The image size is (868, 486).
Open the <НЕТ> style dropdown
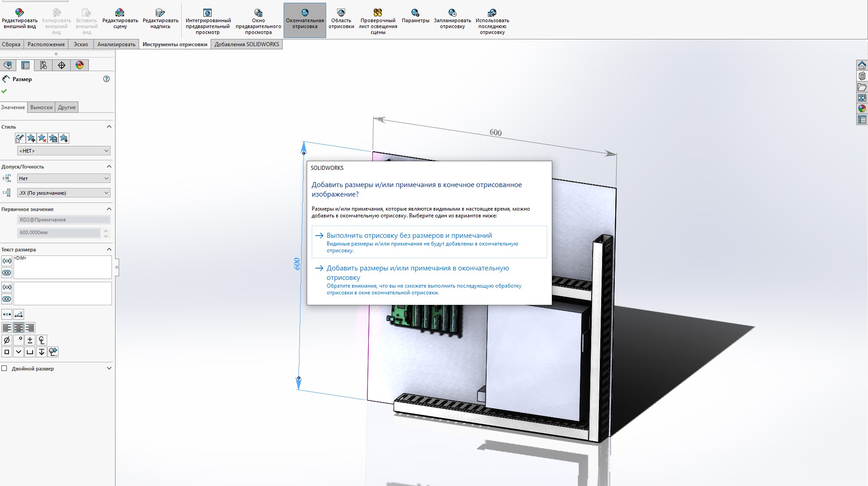coord(63,151)
